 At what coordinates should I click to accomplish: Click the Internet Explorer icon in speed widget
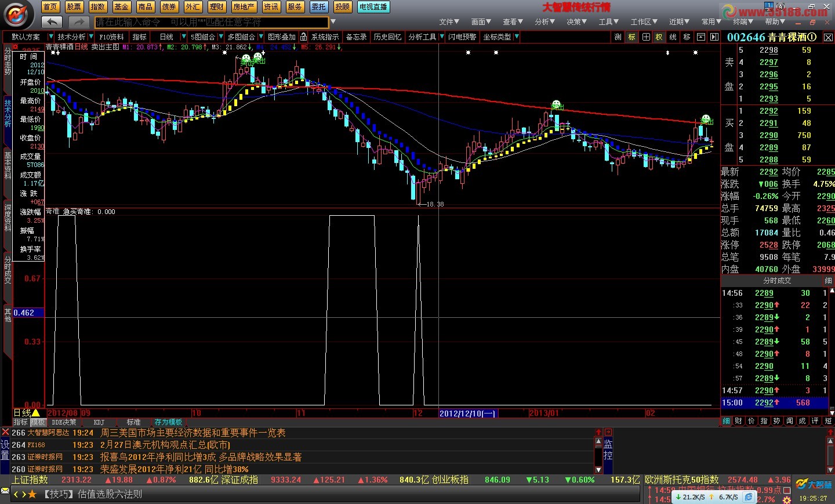click(749, 497)
